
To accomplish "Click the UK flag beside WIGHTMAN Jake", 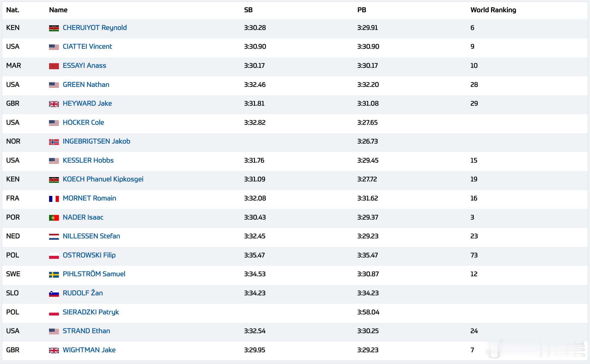I will [x=54, y=350].
